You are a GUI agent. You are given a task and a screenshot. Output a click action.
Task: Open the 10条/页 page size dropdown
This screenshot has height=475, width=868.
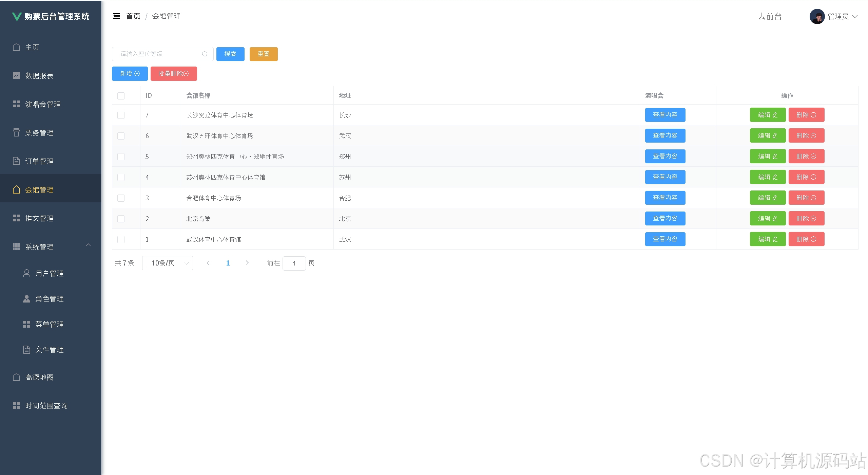point(168,263)
